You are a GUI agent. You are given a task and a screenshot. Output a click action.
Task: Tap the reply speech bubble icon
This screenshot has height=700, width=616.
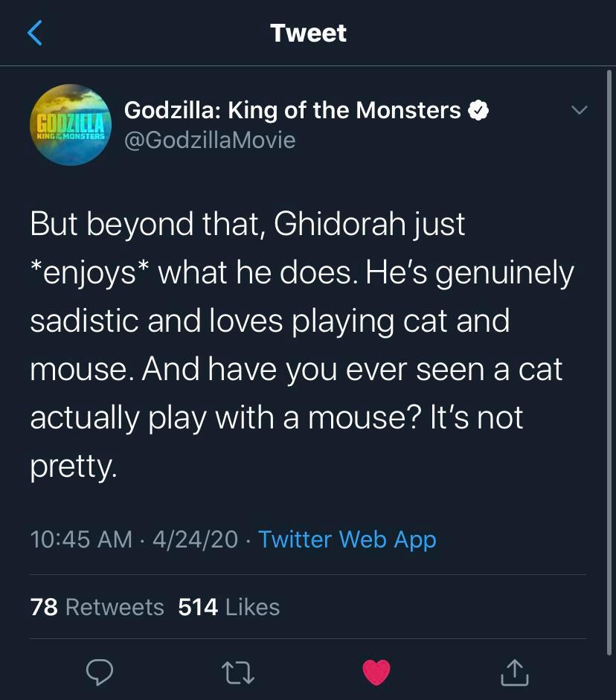coord(100,673)
